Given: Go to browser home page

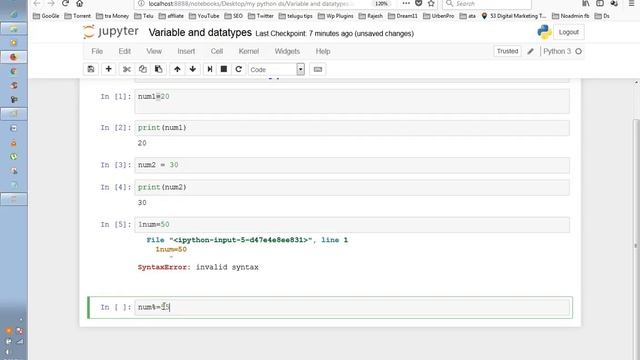Looking at the screenshot, I should pyautogui.click(x=80, y=3).
